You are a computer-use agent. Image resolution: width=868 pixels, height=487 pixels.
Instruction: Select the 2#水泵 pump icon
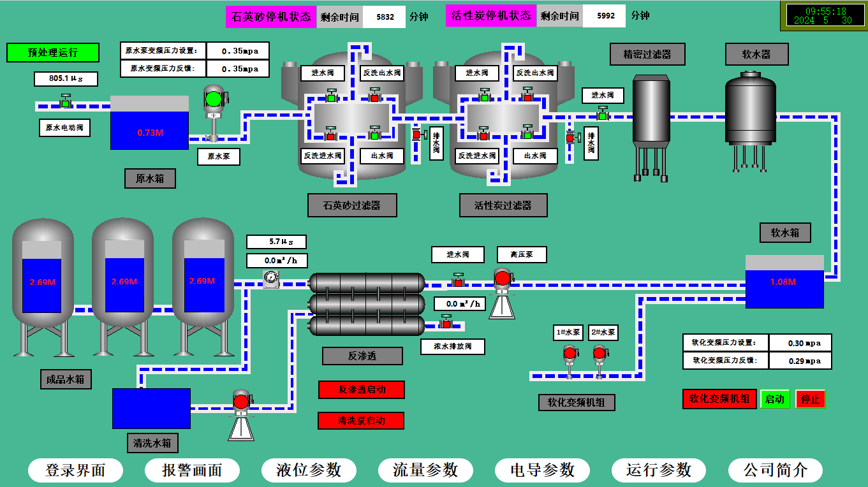point(600,360)
